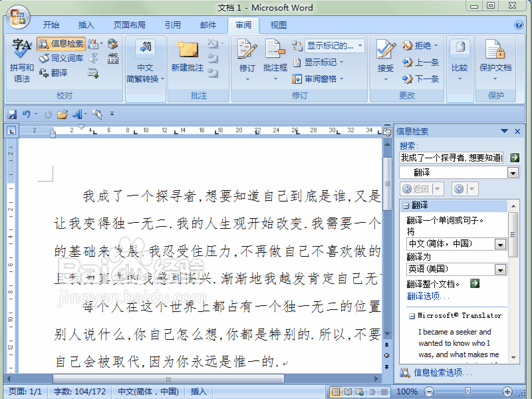The image size is (532, 399).
Task: Click the 中文简繁转换 button
Action: (145, 61)
